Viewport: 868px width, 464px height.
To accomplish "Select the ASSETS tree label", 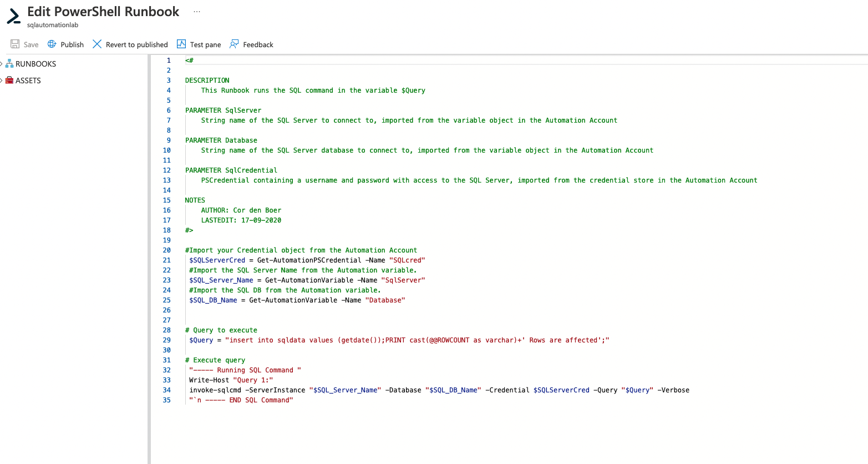I will [x=28, y=80].
